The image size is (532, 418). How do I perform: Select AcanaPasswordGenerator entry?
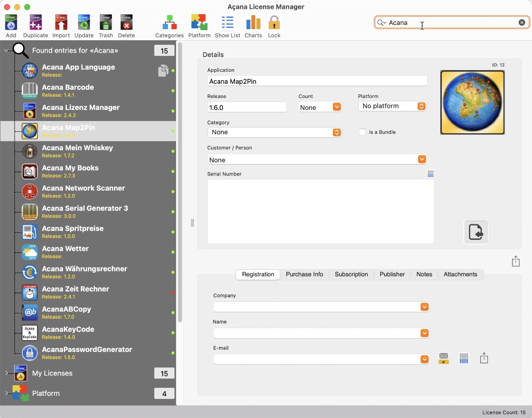pos(88,353)
